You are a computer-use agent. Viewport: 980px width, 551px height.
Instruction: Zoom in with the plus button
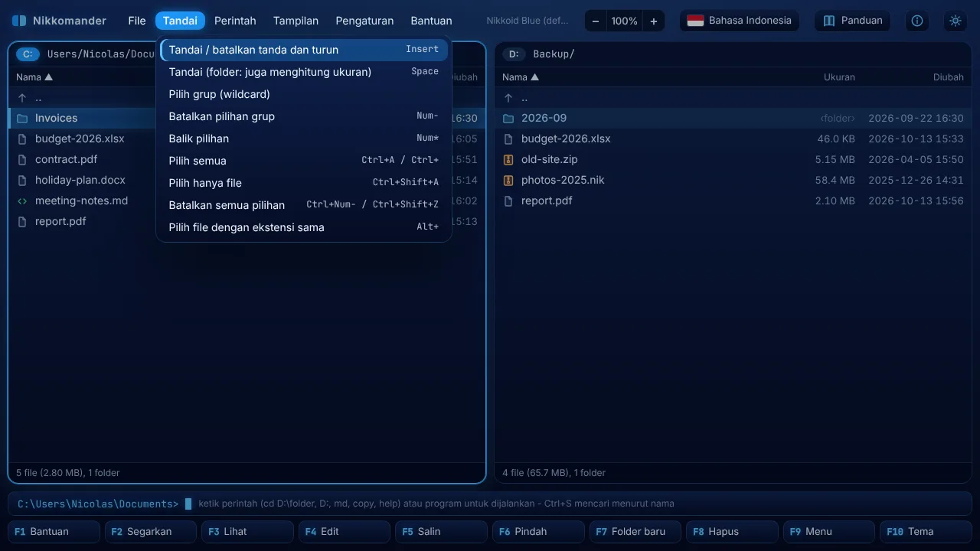(653, 21)
